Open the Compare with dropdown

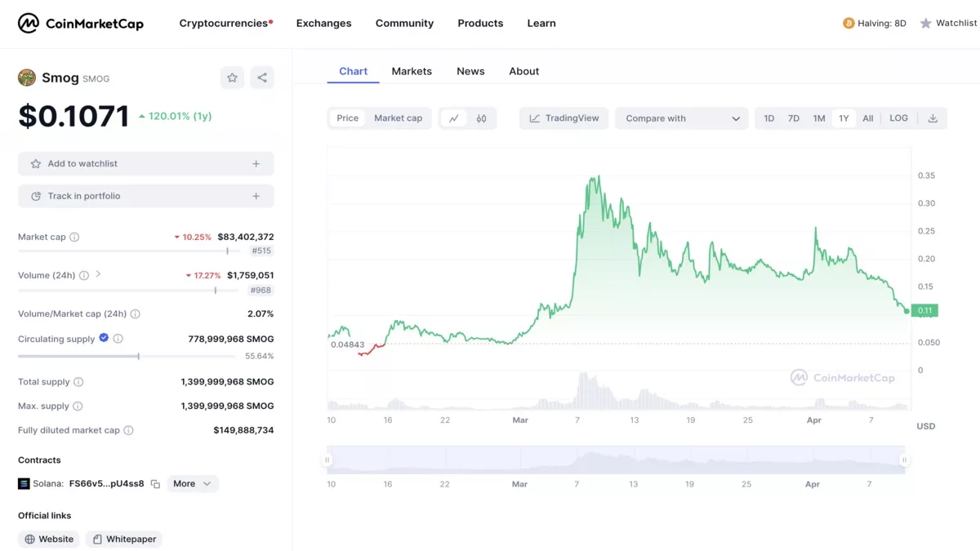pyautogui.click(x=682, y=118)
